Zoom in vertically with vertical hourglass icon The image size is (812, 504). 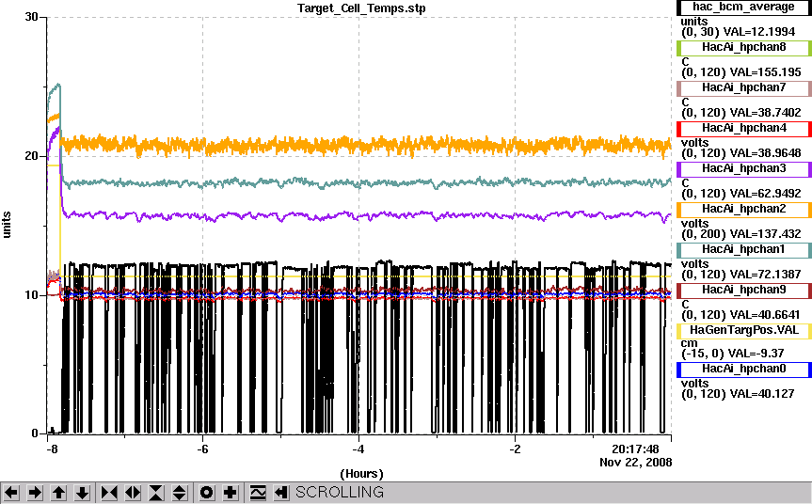click(156, 492)
